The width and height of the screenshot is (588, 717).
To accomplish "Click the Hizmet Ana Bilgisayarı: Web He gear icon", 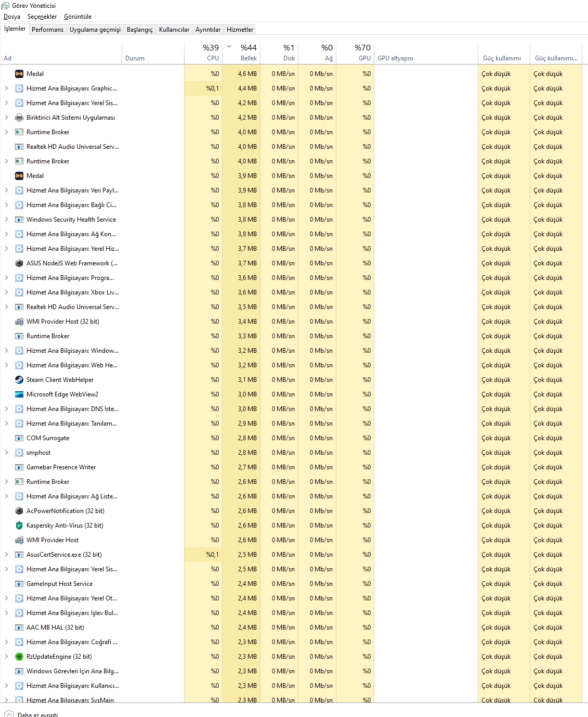I will (x=19, y=365).
